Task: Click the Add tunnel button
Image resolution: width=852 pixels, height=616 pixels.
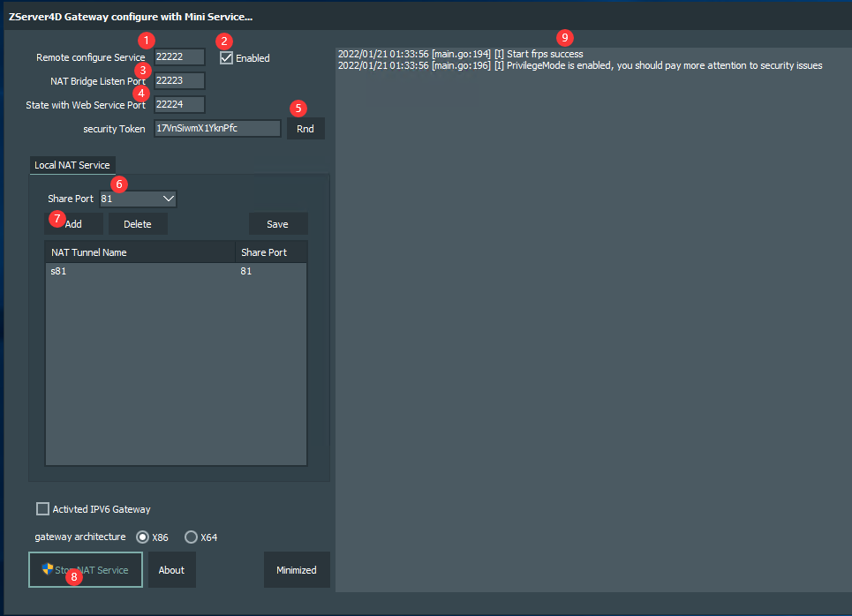Action: click(x=74, y=224)
